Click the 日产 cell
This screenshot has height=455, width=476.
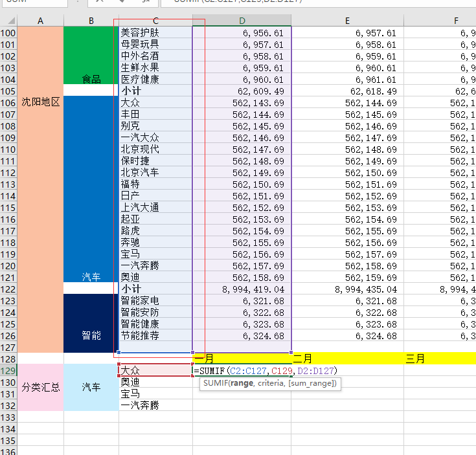tap(155, 196)
